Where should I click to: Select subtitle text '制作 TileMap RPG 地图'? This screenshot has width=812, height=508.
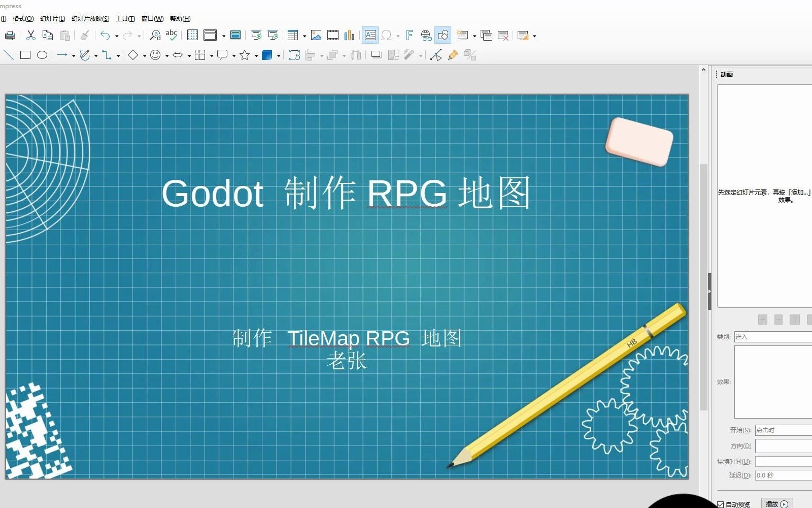pos(347,338)
